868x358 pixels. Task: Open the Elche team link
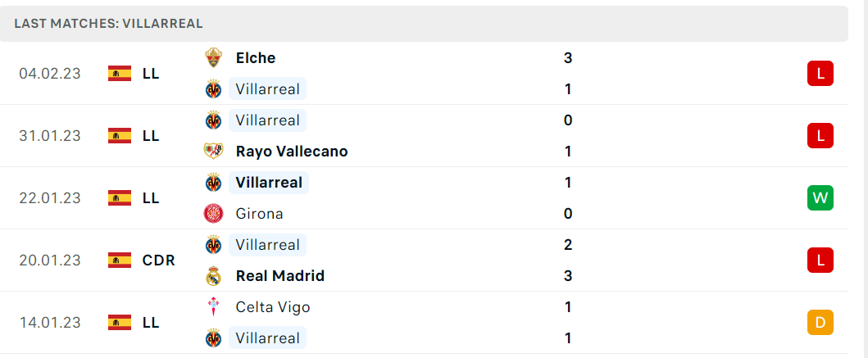(x=255, y=58)
